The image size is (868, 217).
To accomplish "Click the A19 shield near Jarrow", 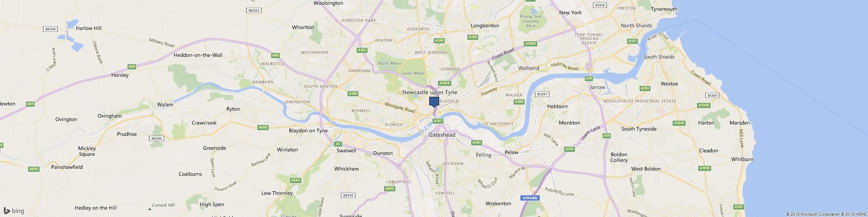I will pyautogui.click(x=589, y=79).
